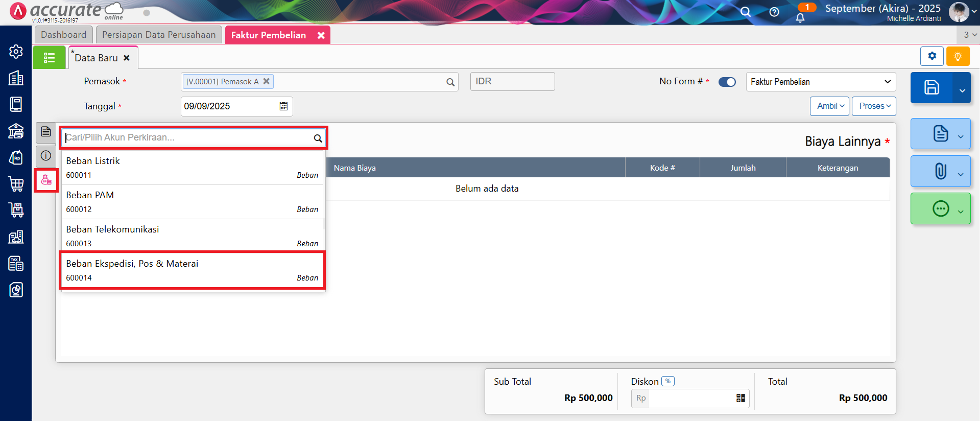This screenshot has height=421, width=980.
Task: Open the calendar picker for Tanggal
Action: 283,106
